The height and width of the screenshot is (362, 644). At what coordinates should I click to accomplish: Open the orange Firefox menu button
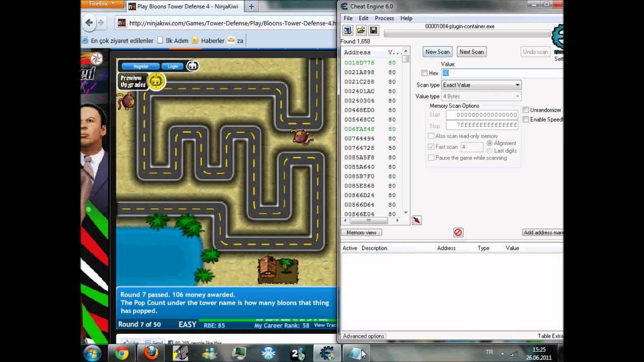(102, 4)
